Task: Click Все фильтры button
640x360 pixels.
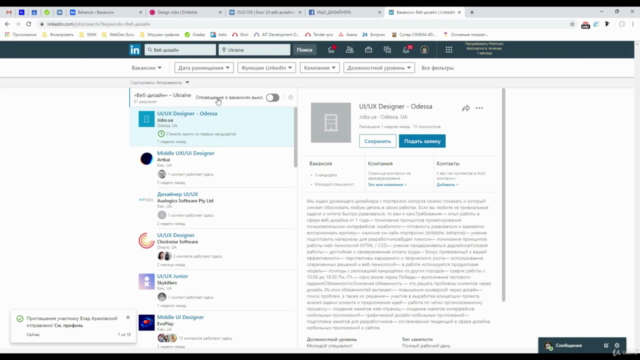Action: point(438,68)
